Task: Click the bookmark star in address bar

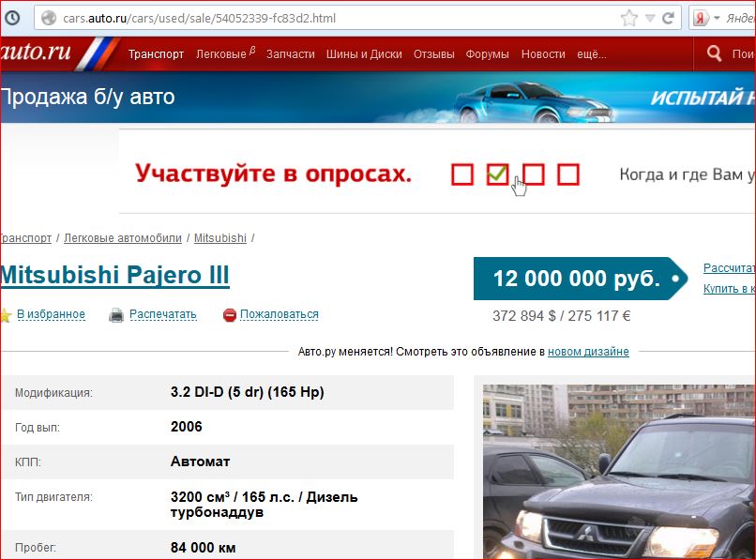Action: (628, 18)
